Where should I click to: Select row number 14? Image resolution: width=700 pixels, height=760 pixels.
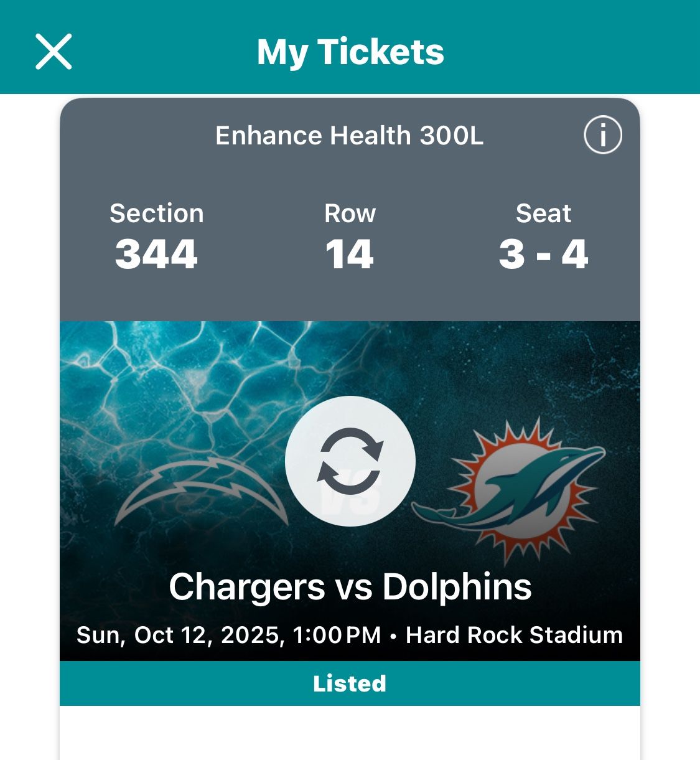(350, 254)
